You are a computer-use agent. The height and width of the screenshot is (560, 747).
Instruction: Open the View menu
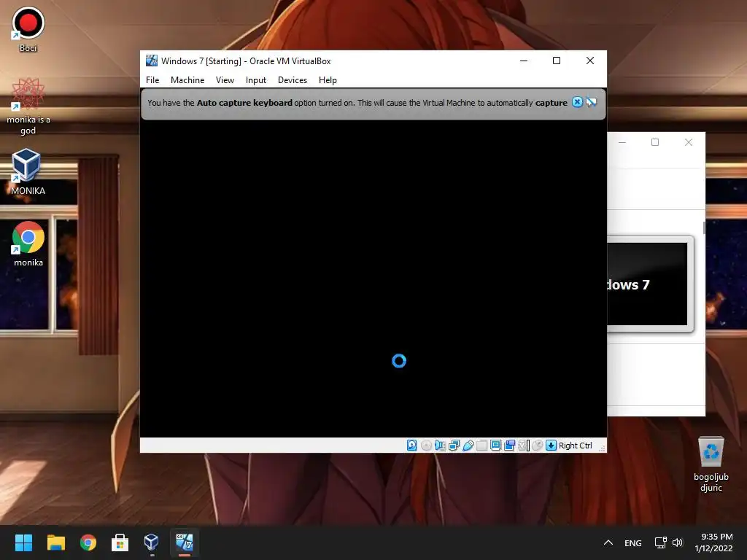(225, 80)
